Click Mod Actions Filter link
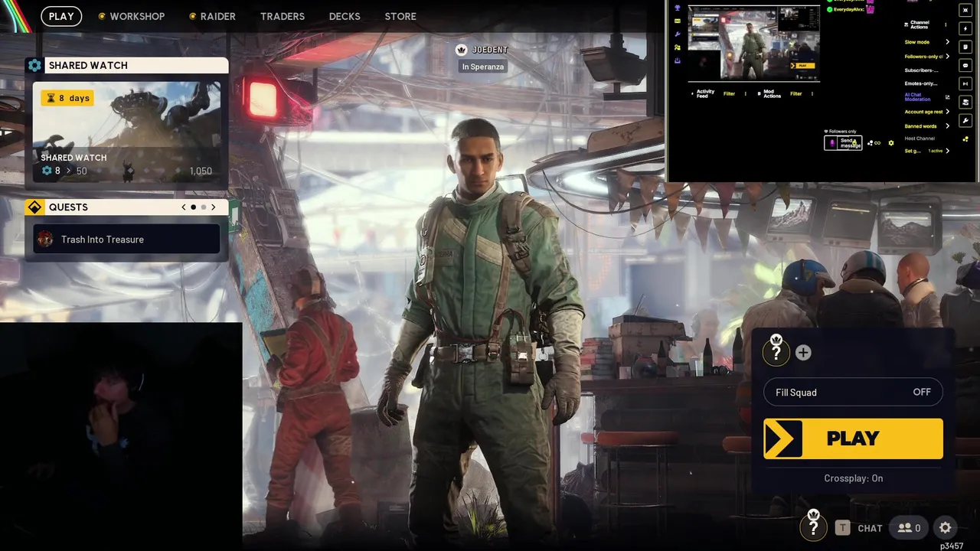 (795, 93)
